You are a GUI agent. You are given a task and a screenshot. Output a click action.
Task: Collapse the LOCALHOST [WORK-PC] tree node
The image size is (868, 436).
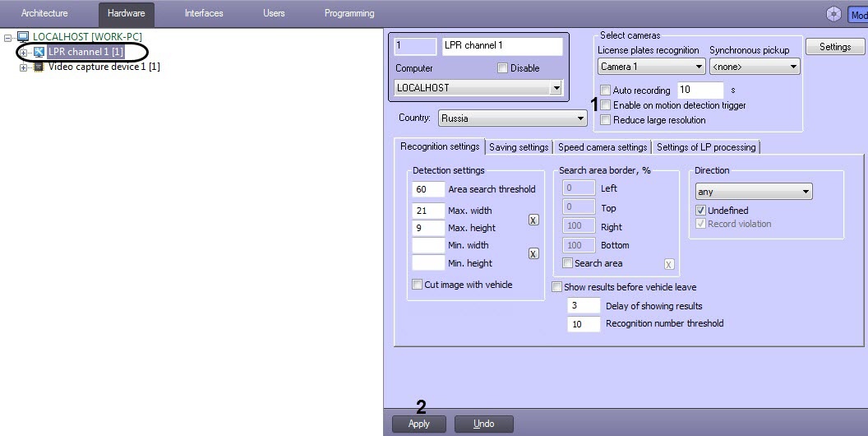point(8,38)
